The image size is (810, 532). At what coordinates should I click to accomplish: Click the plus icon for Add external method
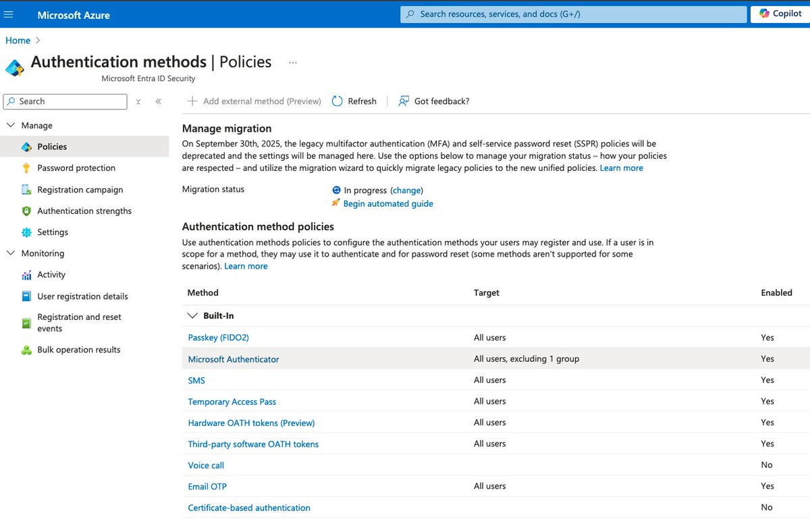click(x=192, y=101)
